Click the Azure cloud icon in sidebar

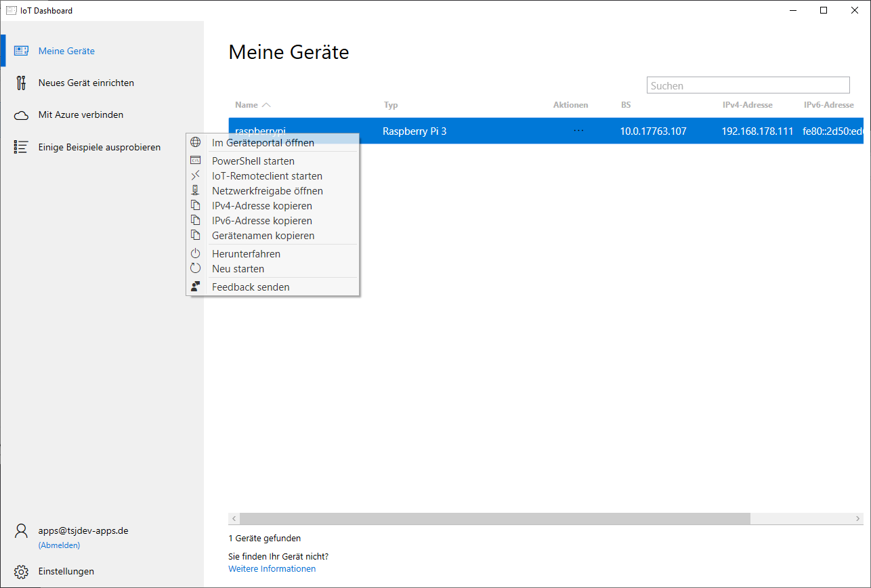21,115
